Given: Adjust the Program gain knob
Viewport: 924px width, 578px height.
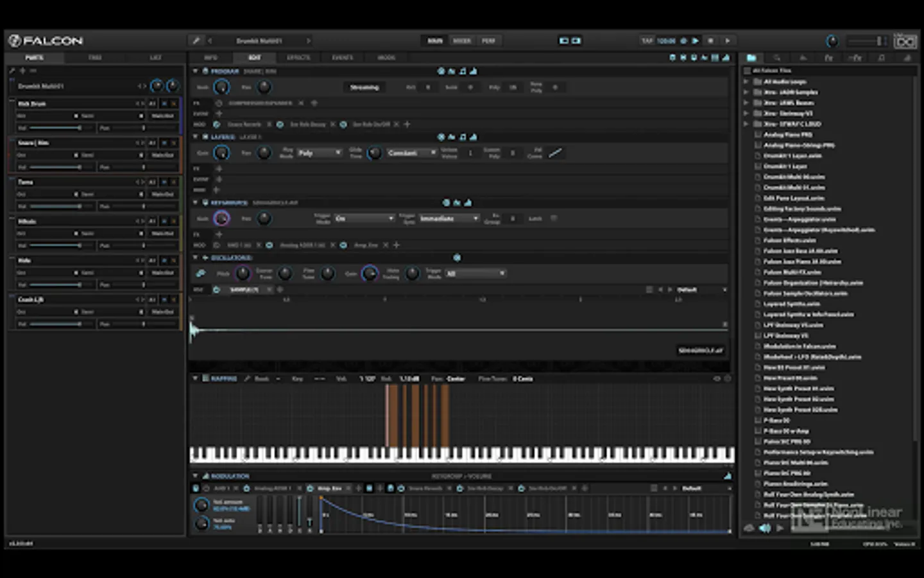Looking at the screenshot, I should click(221, 87).
